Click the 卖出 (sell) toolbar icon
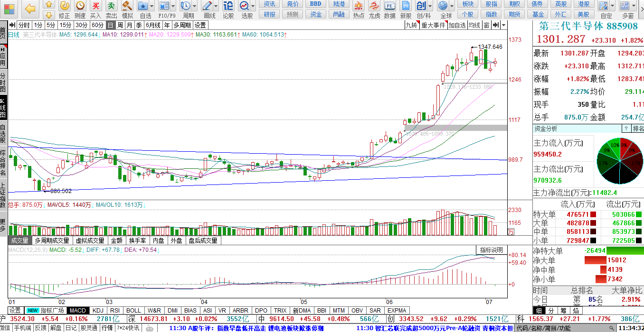The image size is (644, 332). coord(111,6)
